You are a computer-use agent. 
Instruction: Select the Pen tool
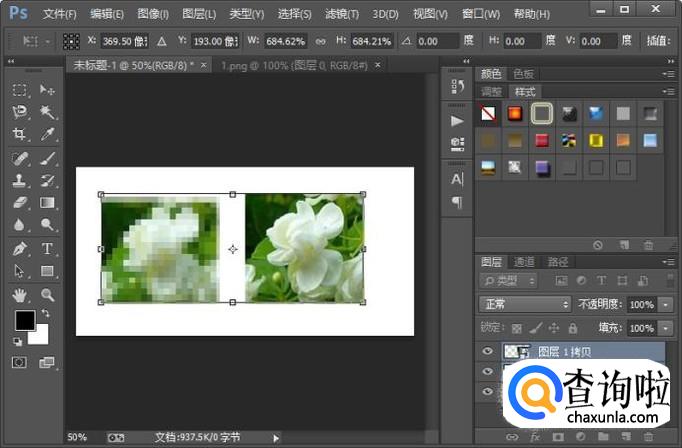pos(19,248)
